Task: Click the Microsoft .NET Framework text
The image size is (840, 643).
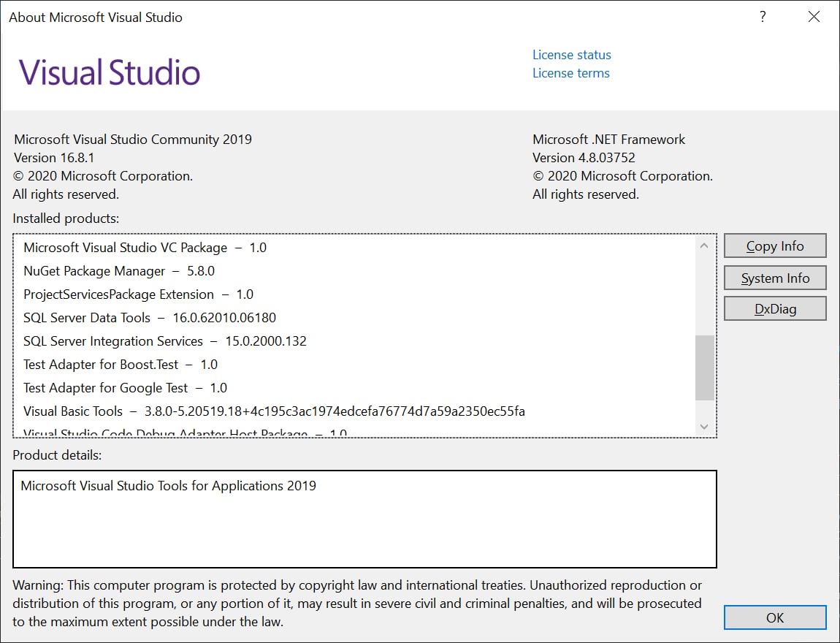Action: coord(608,140)
